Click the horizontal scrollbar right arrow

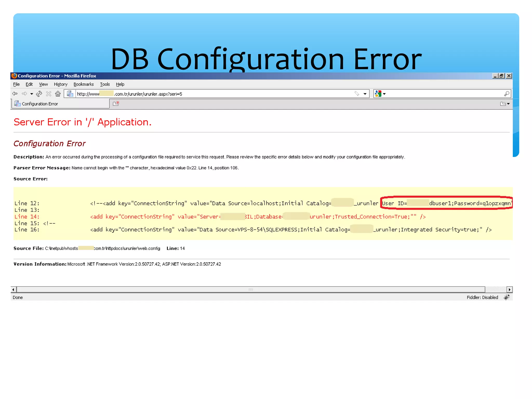509,289
